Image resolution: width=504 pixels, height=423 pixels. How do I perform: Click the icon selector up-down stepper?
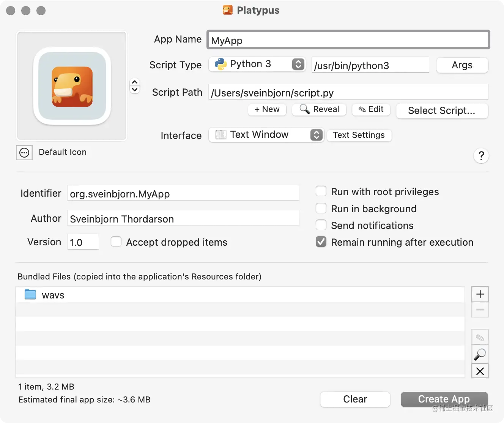coord(135,86)
